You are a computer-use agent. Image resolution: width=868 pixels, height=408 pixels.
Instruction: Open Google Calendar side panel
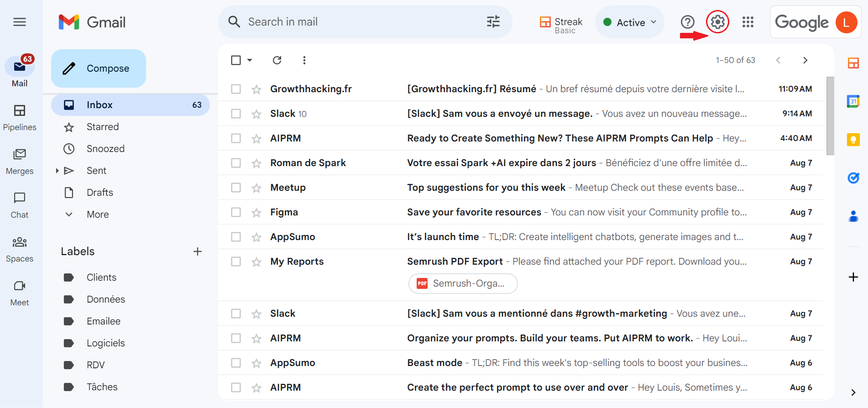[x=853, y=101]
